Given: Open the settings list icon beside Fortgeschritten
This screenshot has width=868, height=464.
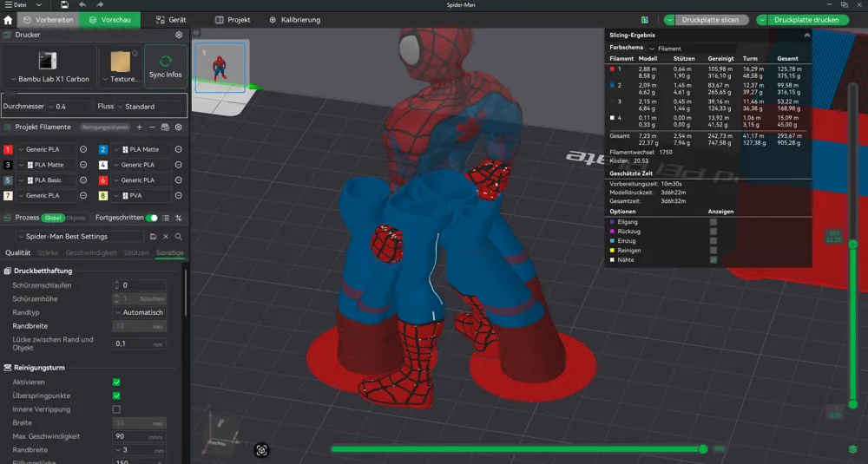Looking at the screenshot, I should click(x=166, y=218).
